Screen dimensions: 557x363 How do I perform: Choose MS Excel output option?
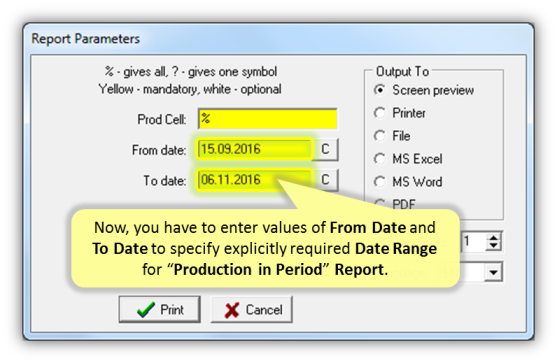pyautogui.click(x=380, y=159)
